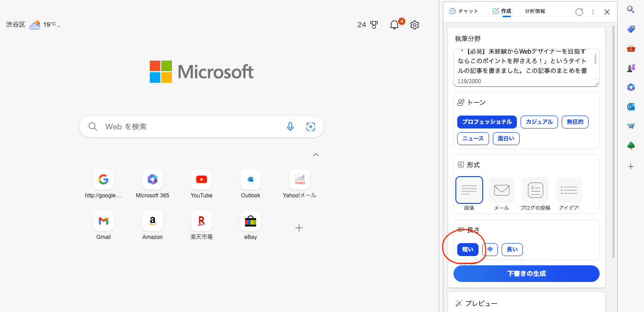This screenshot has height=312, width=644.
Task: Click the prompt text area scrollbar
Action: 595,59
